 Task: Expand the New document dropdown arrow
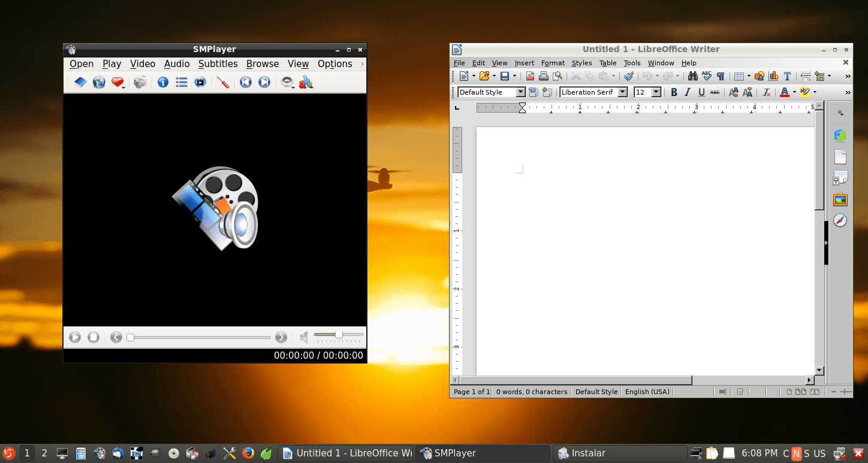pos(474,76)
